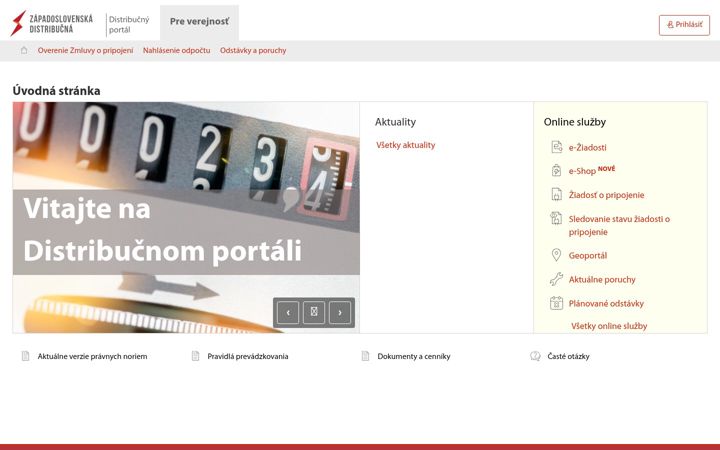Open Aktuálne verzie právnych noriem link
The image size is (720, 450).
(x=92, y=356)
